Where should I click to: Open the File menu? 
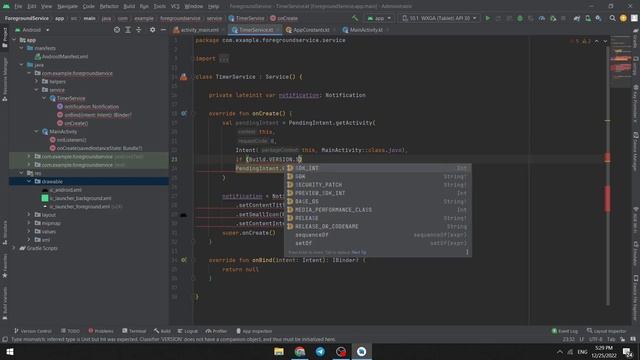tap(18, 6)
